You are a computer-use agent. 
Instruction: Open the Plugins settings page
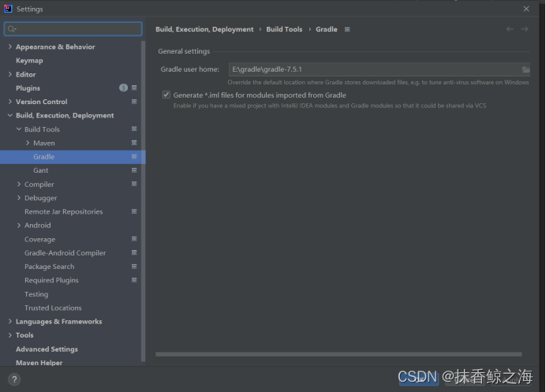pyautogui.click(x=28, y=88)
